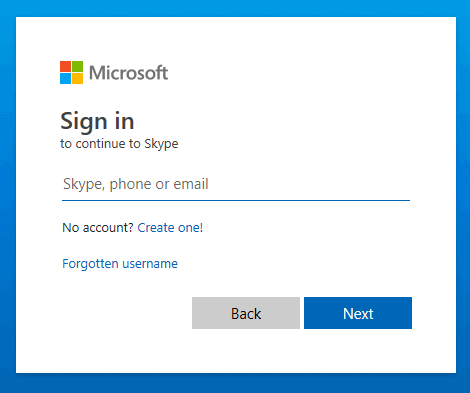470x393 pixels.
Task: Click the 'No account?' label text
Action: (x=98, y=228)
